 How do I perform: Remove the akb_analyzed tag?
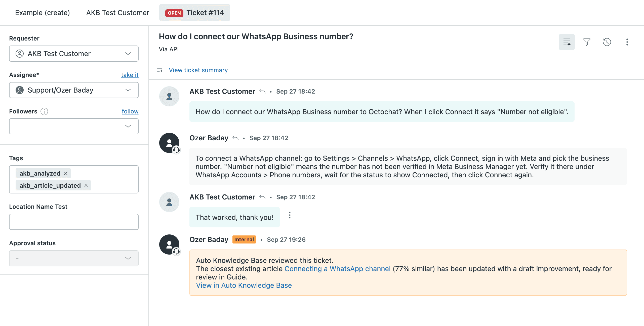coord(66,173)
